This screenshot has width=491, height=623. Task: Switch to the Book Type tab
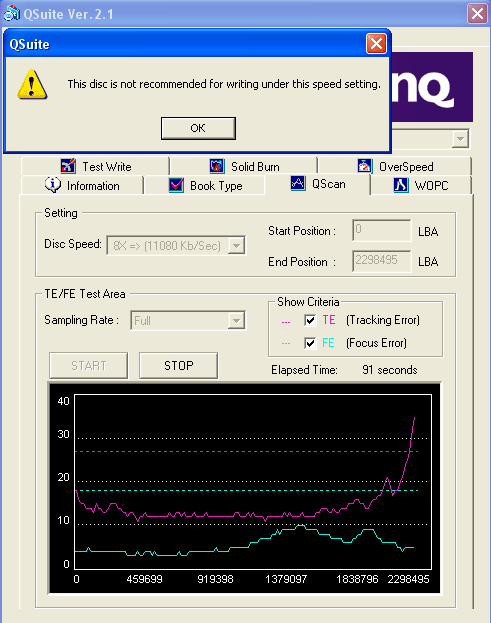pyautogui.click(x=204, y=186)
